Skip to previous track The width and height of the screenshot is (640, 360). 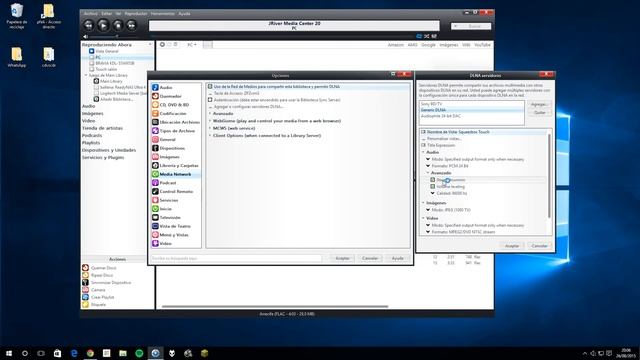point(89,25)
